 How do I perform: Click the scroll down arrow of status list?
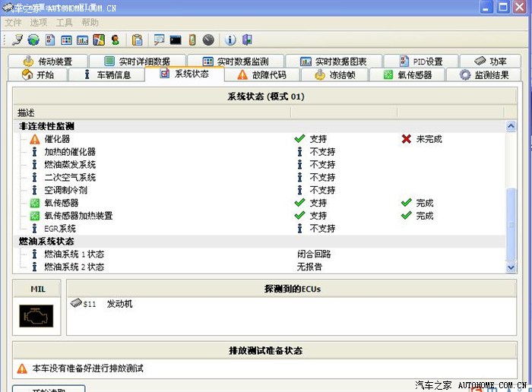(x=511, y=266)
